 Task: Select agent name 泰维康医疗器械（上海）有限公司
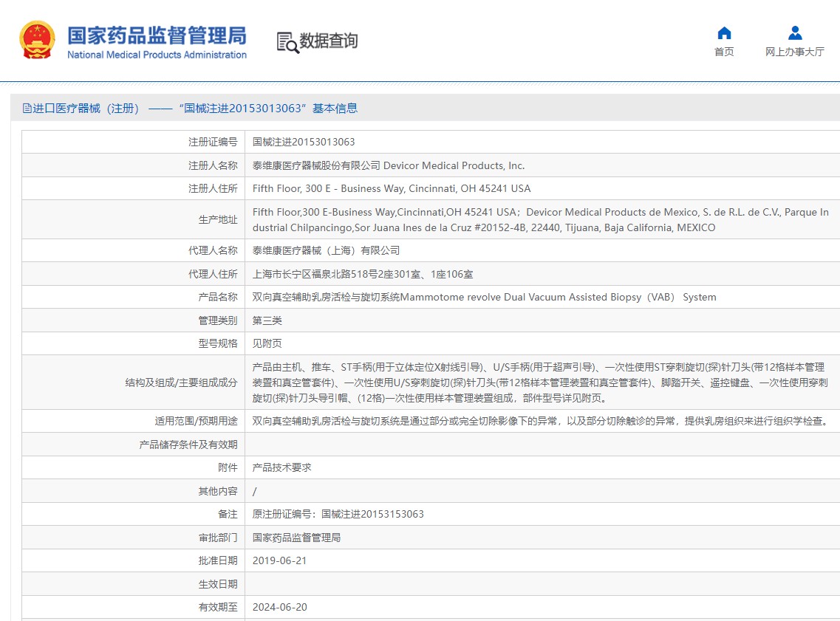pos(327,250)
